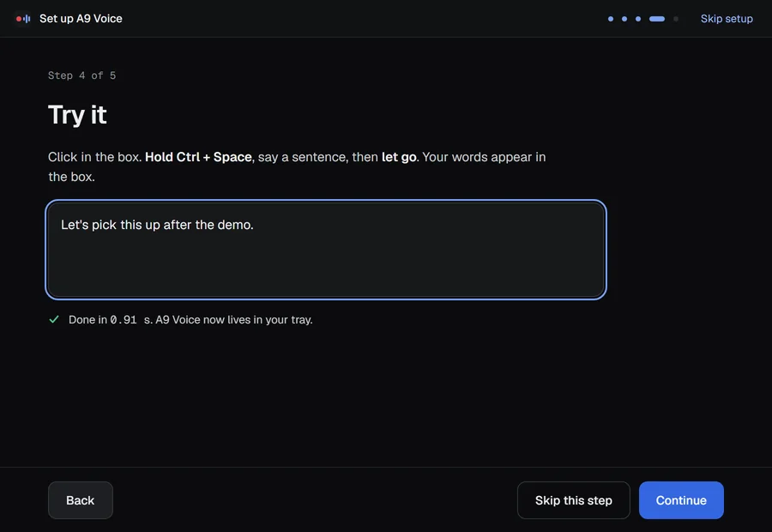Screen dimensions: 772x532
Task: Click the A9 Voice logo icon
Action: [22, 19]
